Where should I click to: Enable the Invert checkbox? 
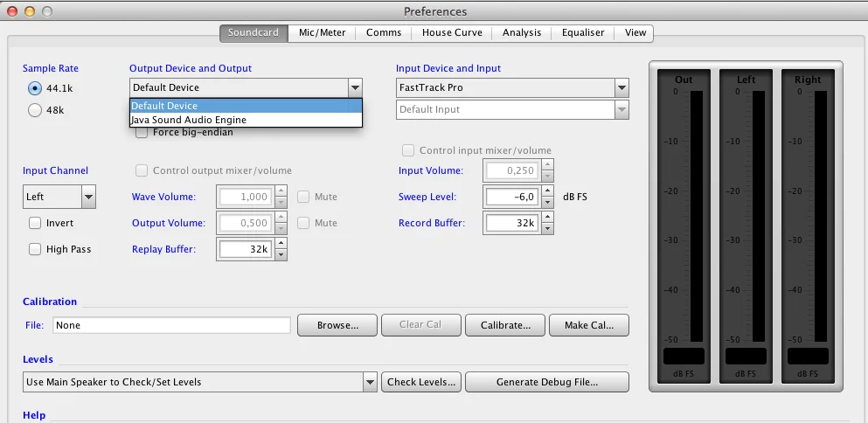click(35, 223)
